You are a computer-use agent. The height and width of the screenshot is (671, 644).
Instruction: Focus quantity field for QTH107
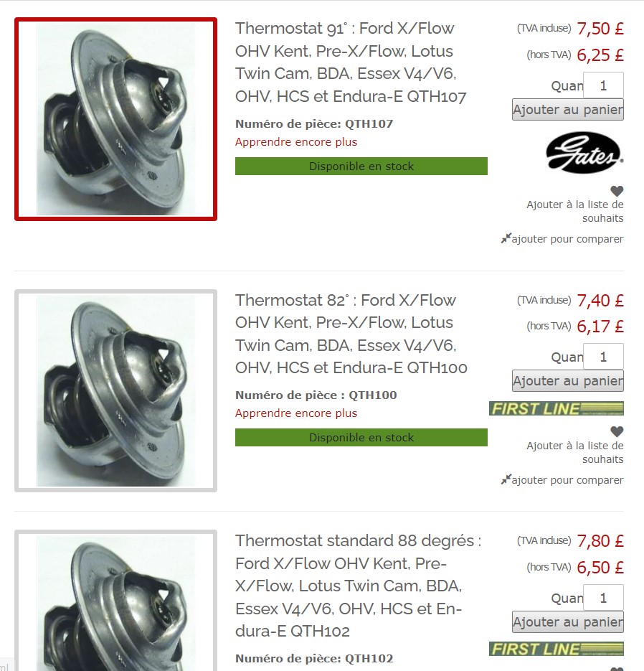click(603, 85)
